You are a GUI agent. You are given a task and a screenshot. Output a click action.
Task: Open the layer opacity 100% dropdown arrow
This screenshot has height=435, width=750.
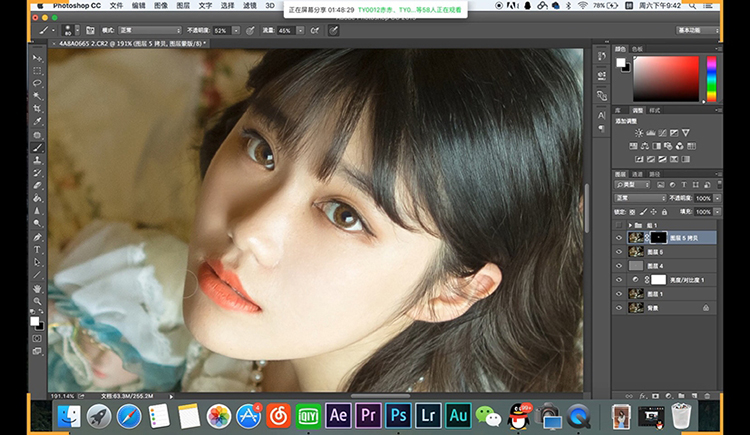[717, 198]
